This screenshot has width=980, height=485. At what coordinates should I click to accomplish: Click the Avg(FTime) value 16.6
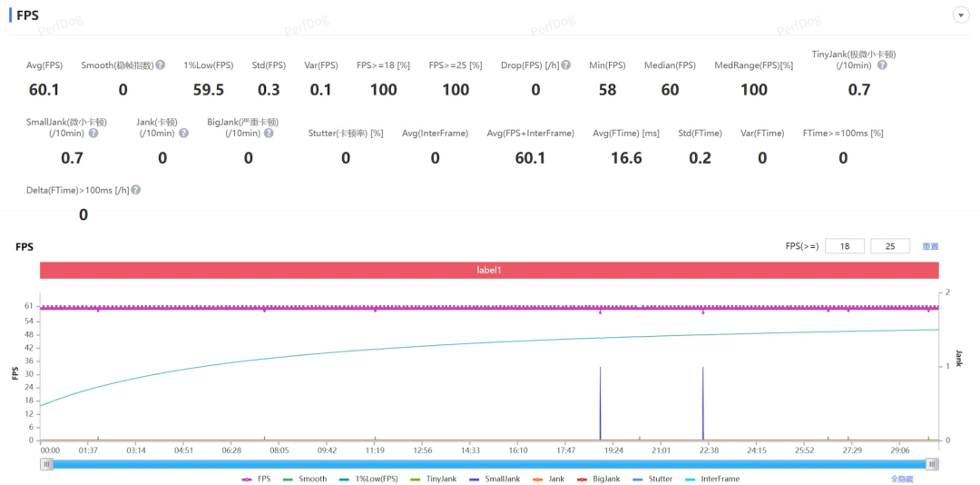(x=626, y=158)
